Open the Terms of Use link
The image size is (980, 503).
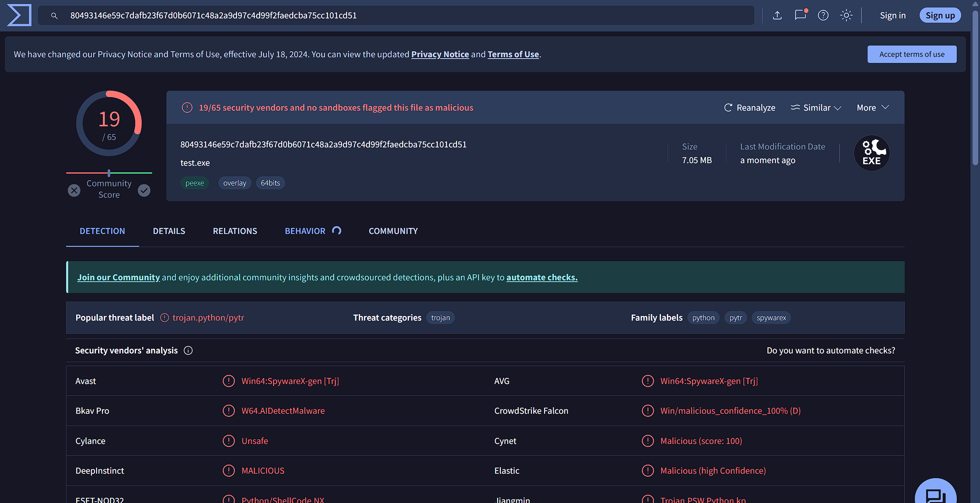click(x=513, y=54)
